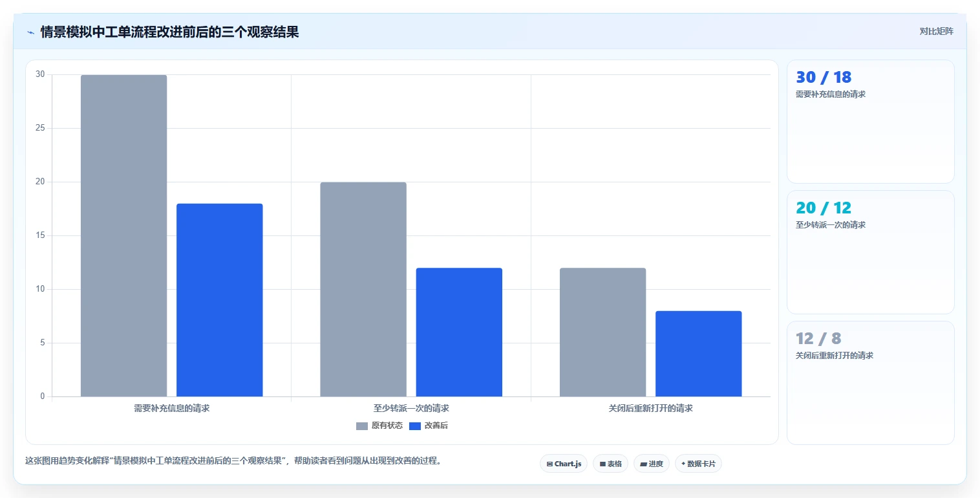The width and height of the screenshot is (980, 498).
Task: Click the x-axis label 至少转派一次的请求
Action: 411,409
